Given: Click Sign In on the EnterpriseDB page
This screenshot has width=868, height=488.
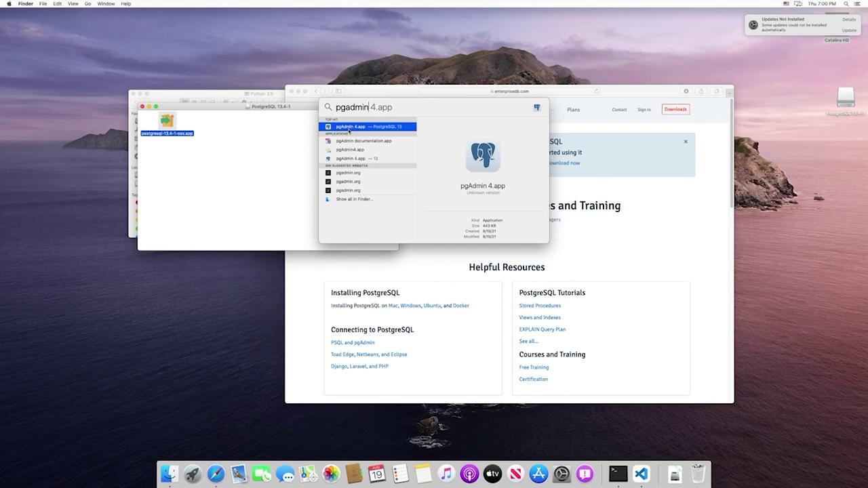Looking at the screenshot, I should point(644,110).
